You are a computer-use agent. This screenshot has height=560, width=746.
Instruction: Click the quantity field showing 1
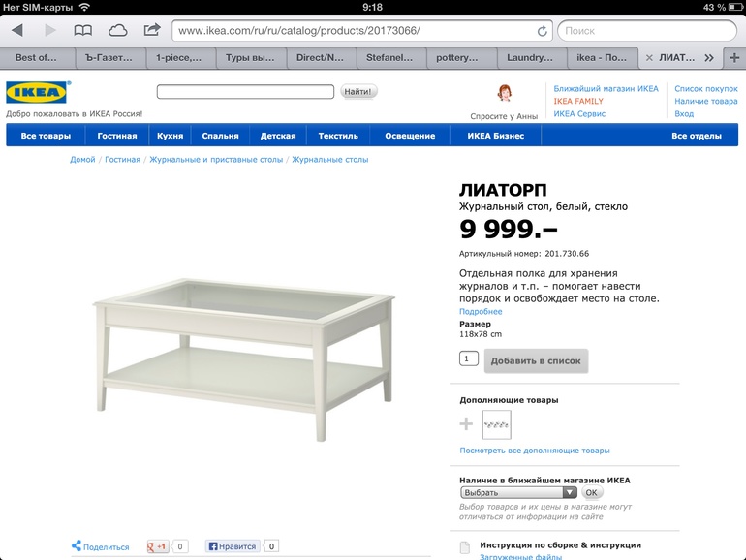pos(469,358)
